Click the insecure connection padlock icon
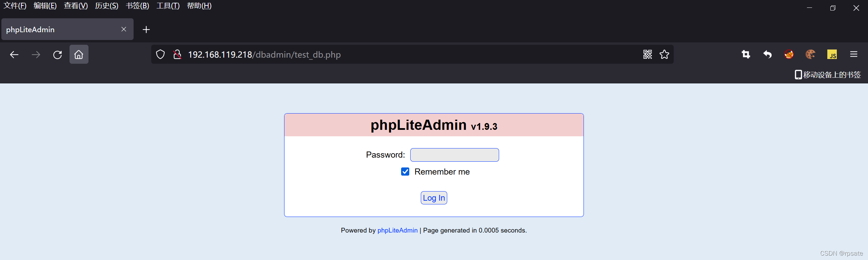 coord(177,55)
